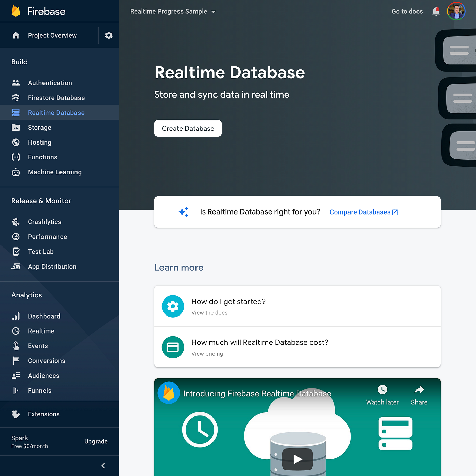Open the Compare Databases link
476x476 pixels.
(363, 212)
